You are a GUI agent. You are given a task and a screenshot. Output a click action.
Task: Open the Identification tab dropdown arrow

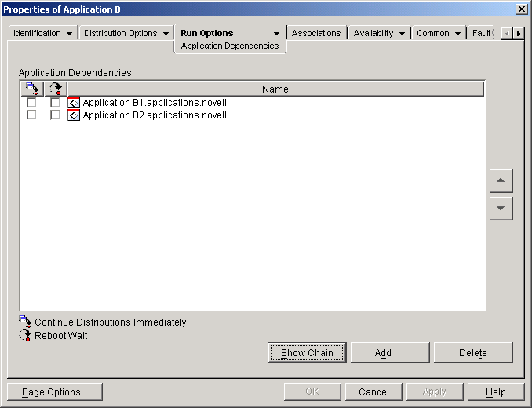coord(70,34)
